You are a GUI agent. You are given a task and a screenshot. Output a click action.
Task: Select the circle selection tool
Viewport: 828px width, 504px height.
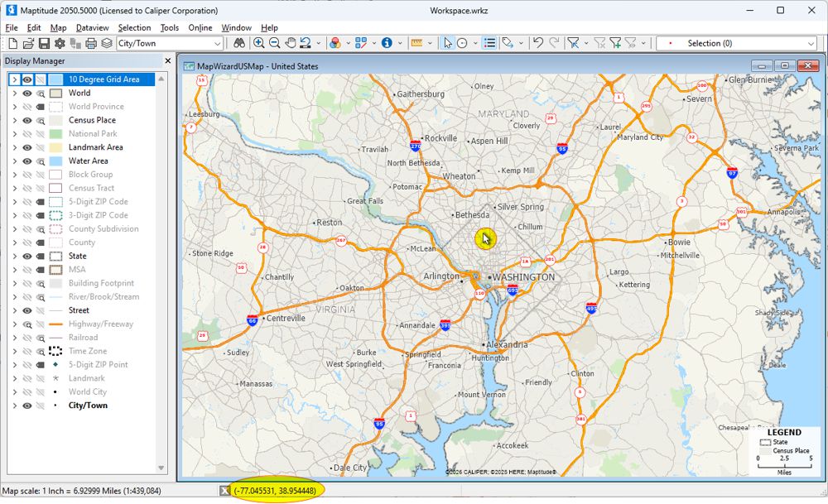[x=462, y=43]
